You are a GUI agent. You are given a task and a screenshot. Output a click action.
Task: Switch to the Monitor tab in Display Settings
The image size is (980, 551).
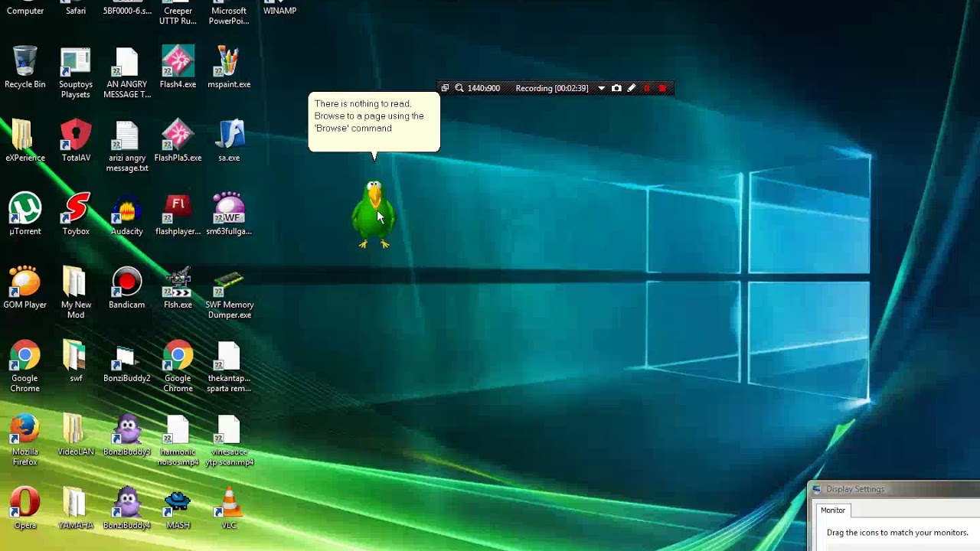(x=833, y=510)
